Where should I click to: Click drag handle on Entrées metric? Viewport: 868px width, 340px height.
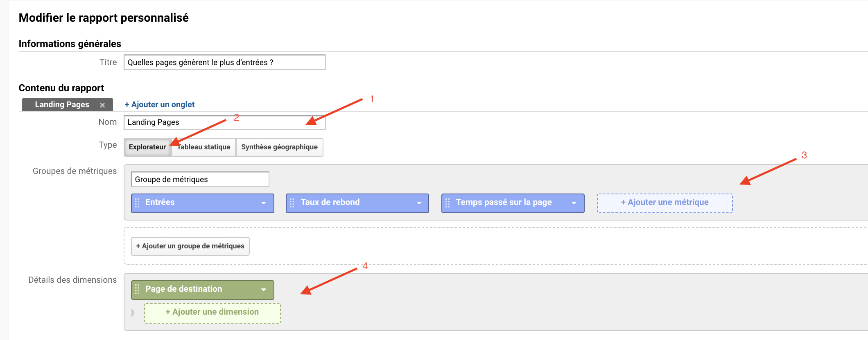pyautogui.click(x=137, y=203)
